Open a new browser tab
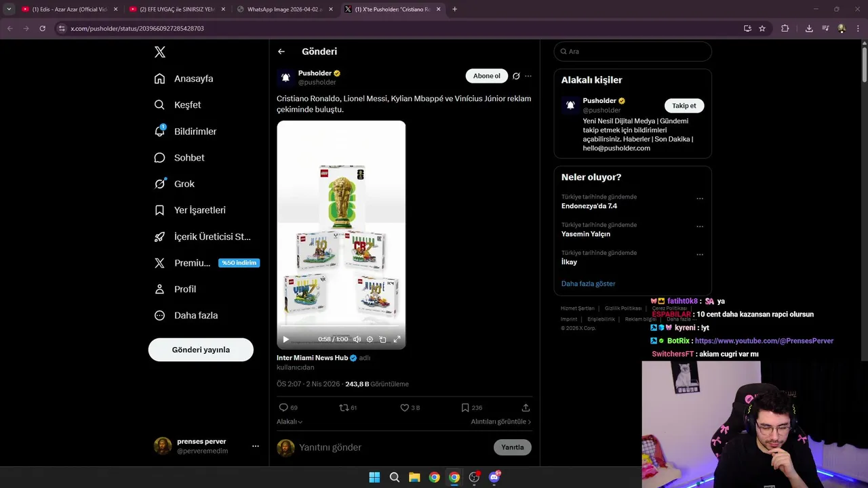Image resolution: width=868 pixels, height=488 pixels. 454,9
